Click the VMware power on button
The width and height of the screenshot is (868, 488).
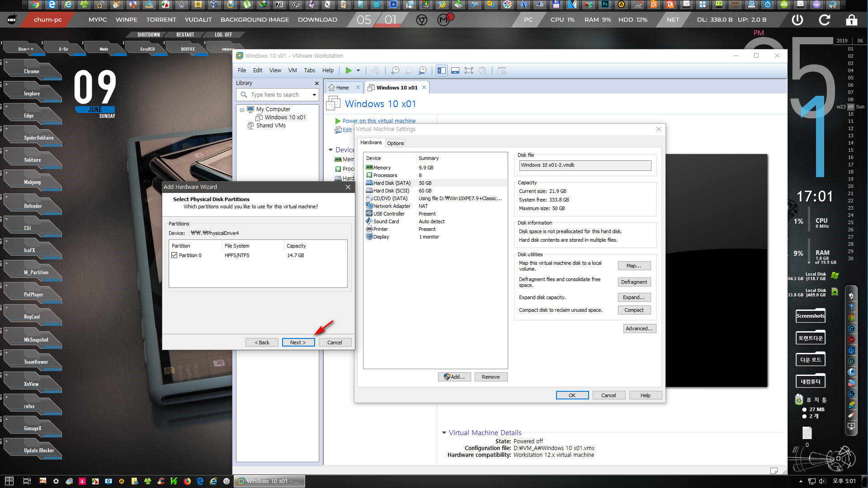(348, 70)
